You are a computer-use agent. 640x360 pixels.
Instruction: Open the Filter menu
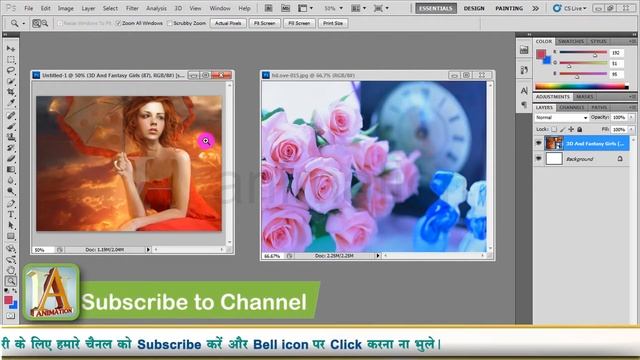point(132,8)
